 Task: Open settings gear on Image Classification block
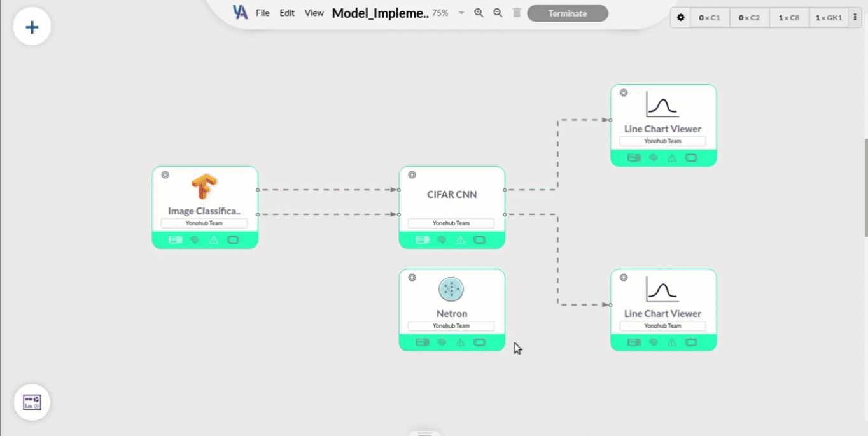point(165,174)
